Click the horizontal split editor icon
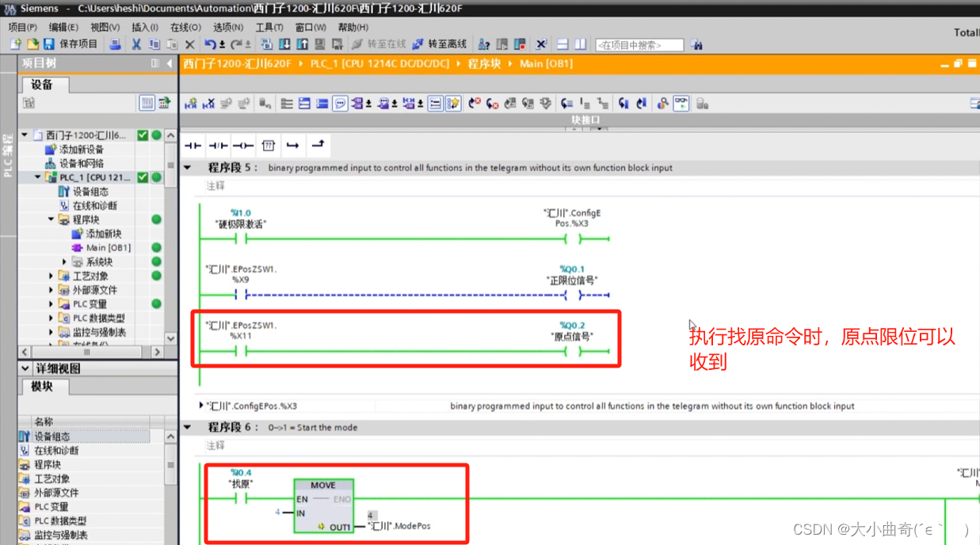Viewport: 980px width, 545px height. (x=562, y=44)
